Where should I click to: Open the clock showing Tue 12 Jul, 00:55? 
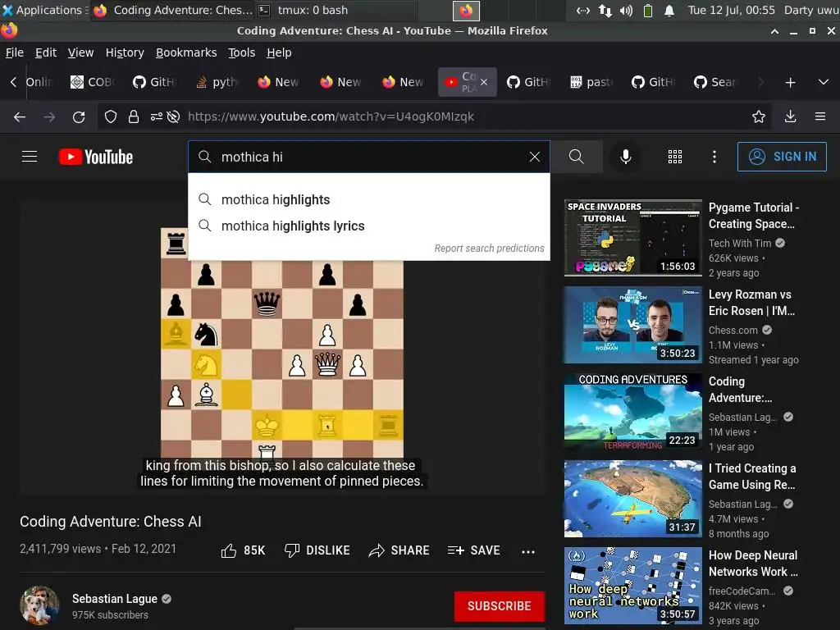(731, 10)
